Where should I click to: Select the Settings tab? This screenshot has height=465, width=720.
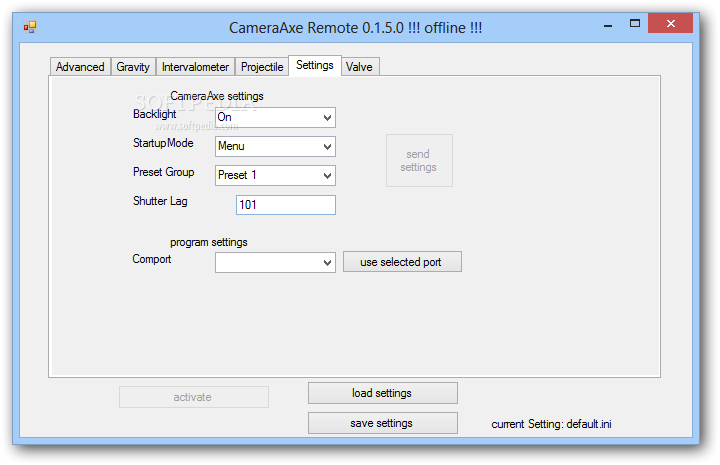coord(315,65)
